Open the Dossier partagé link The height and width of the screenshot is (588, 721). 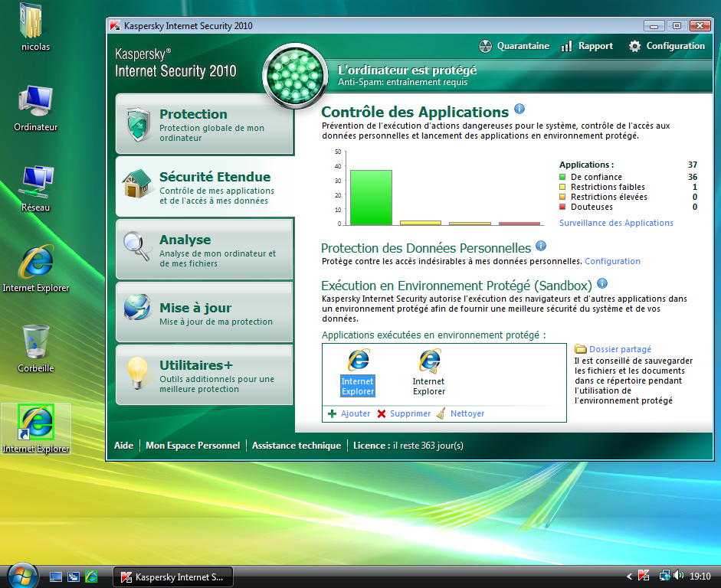coord(620,349)
